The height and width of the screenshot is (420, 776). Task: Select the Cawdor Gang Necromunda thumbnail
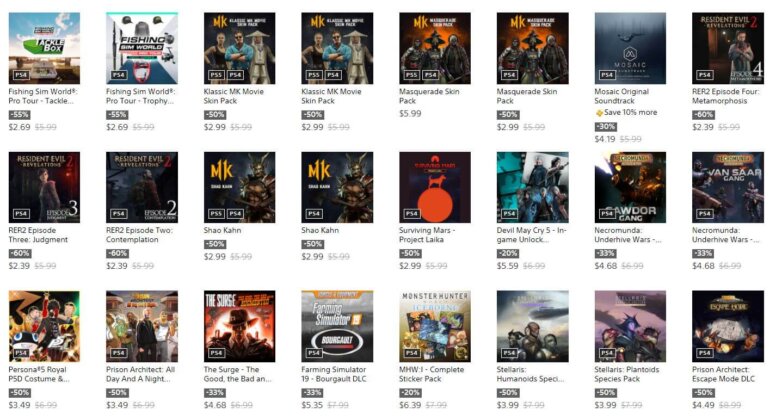click(x=630, y=187)
